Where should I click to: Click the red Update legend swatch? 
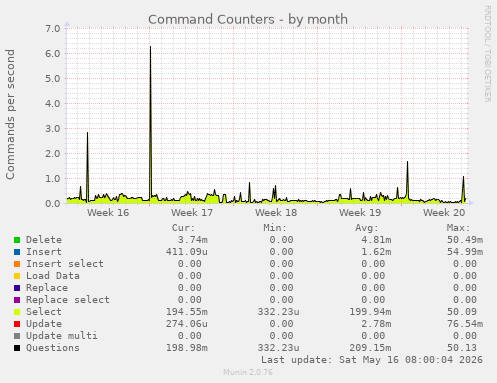click(x=17, y=324)
